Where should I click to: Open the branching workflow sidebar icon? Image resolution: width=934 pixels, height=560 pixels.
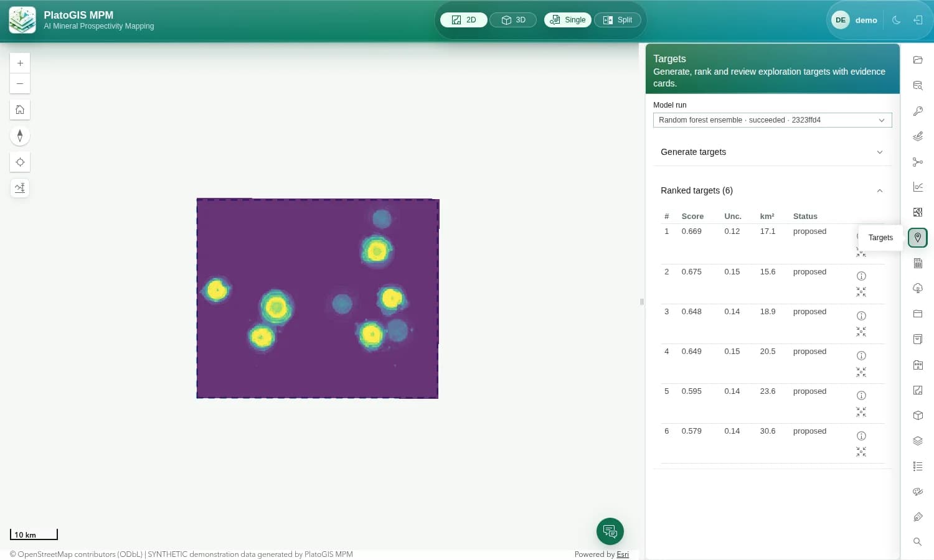(918, 162)
